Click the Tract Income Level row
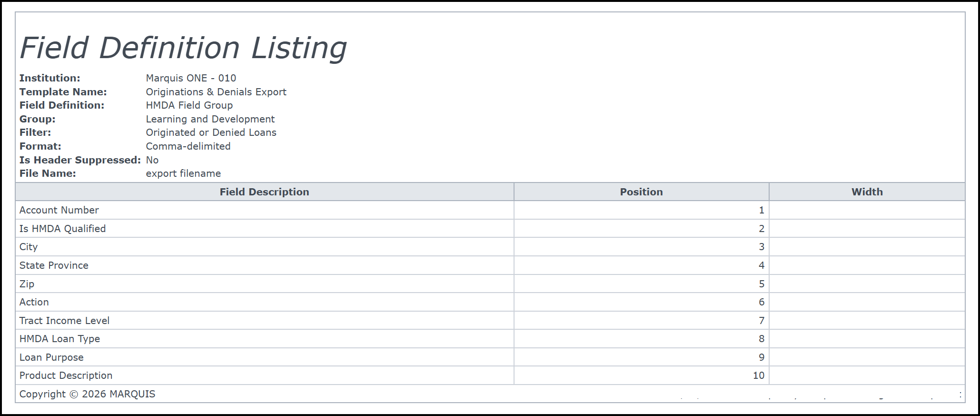 pos(490,321)
